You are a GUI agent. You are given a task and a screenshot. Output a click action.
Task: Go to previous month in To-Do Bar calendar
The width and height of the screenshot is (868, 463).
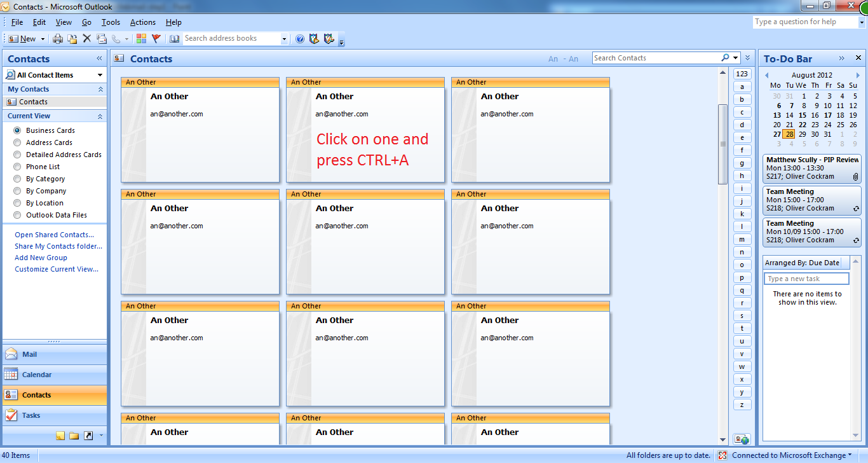coord(766,75)
